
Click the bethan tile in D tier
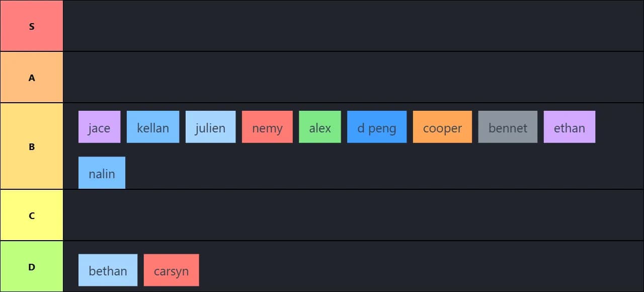pos(108,270)
